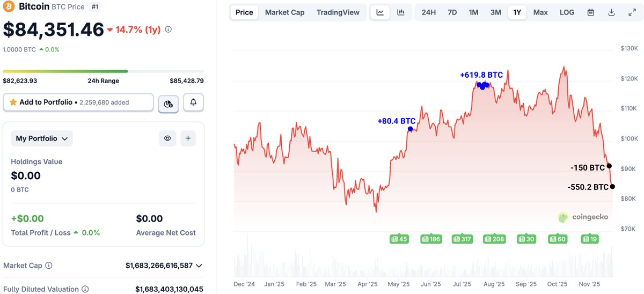Download chart data icon
644x294 pixels.
click(611, 12)
